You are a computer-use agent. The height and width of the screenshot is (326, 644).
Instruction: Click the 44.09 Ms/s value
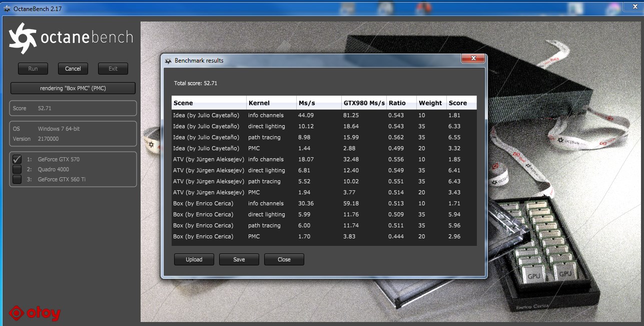click(x=306, y=115)
